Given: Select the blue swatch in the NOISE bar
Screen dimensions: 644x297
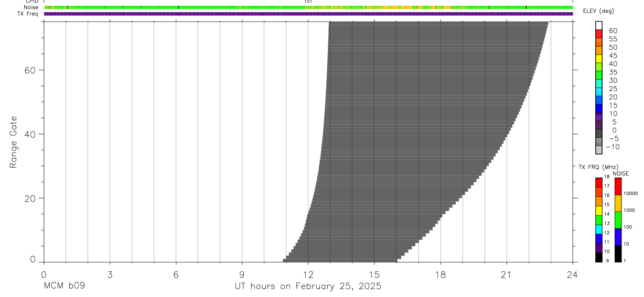Looking at the screenshot, I should coord(618,237).
